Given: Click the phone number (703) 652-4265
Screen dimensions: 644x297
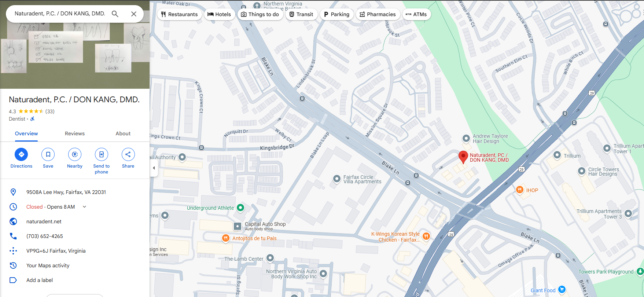Looking at the screenshot, I should tap(45, 236).
